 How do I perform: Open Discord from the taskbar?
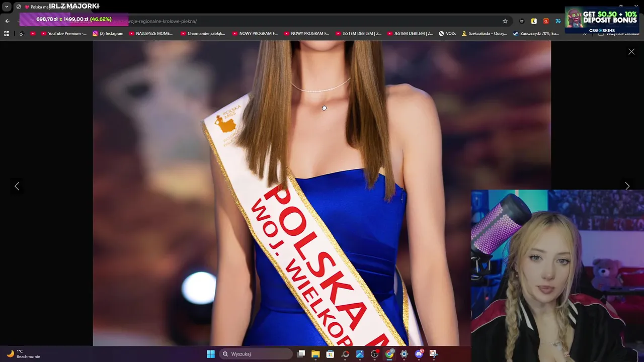[419, 354]
